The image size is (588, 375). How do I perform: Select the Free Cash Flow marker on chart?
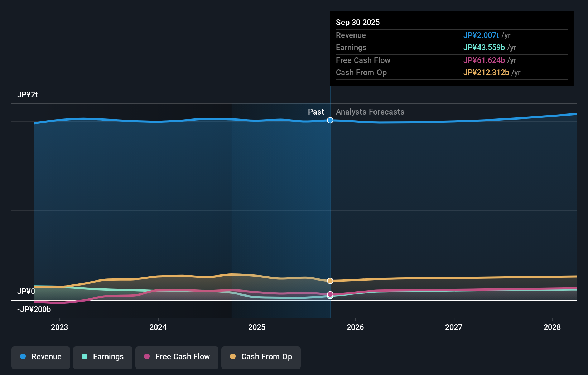point(330,294)
